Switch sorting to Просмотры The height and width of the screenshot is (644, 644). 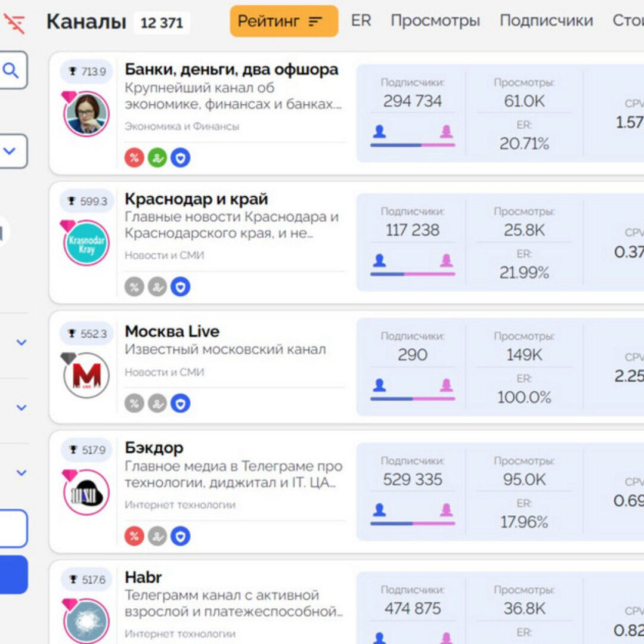[435, 21]
